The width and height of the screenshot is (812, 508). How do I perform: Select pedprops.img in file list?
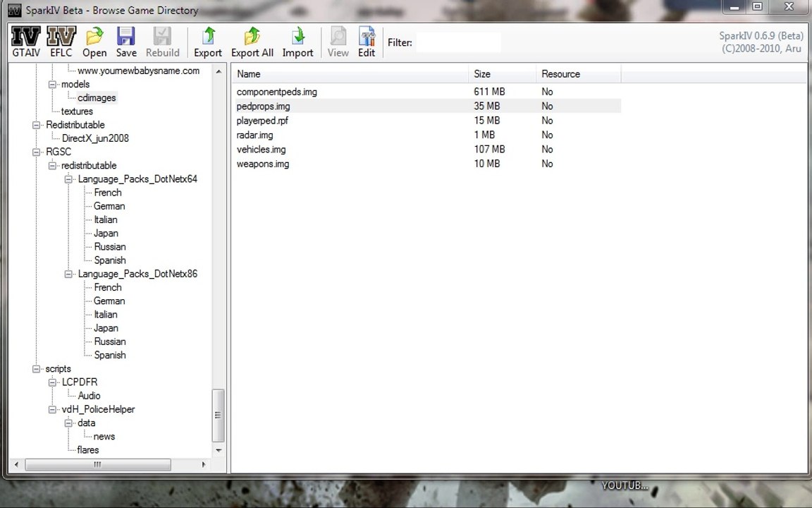263,107
